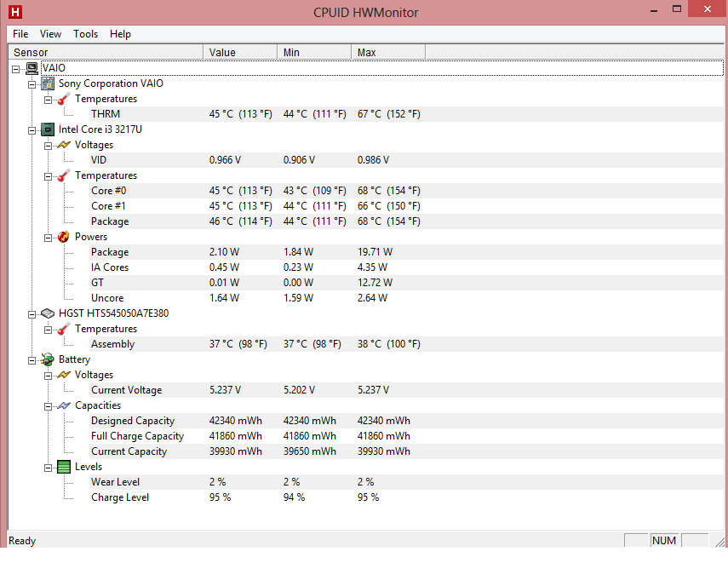Collapse the Powers section under the CPU
The height and width of the screenshot is (563, 728).
click(x=49, y=237)
